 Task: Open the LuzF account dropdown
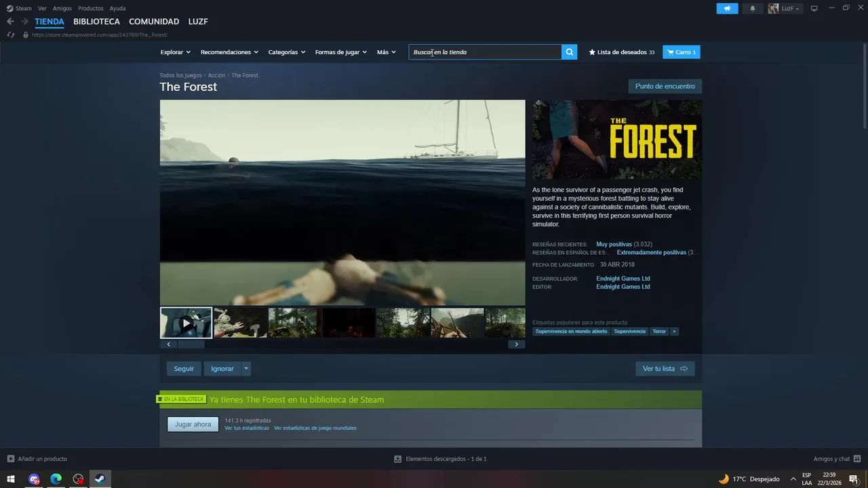(784, 8)
